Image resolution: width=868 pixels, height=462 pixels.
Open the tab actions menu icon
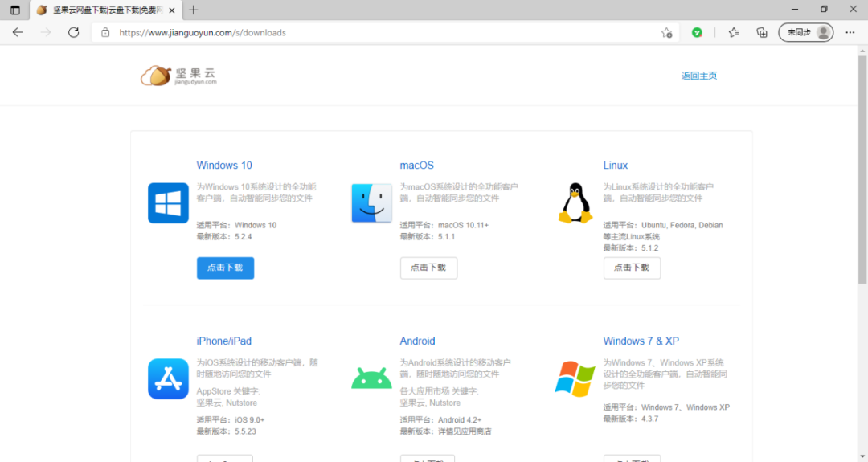(x=15, y=10)
